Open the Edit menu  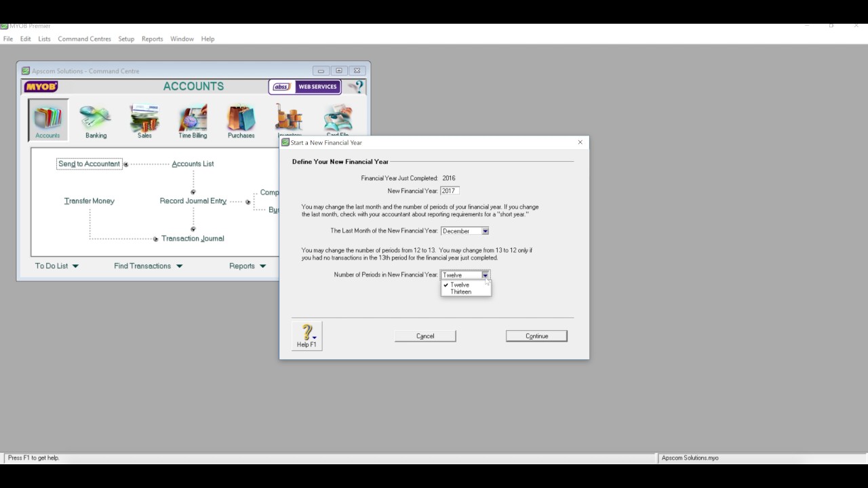25,39
